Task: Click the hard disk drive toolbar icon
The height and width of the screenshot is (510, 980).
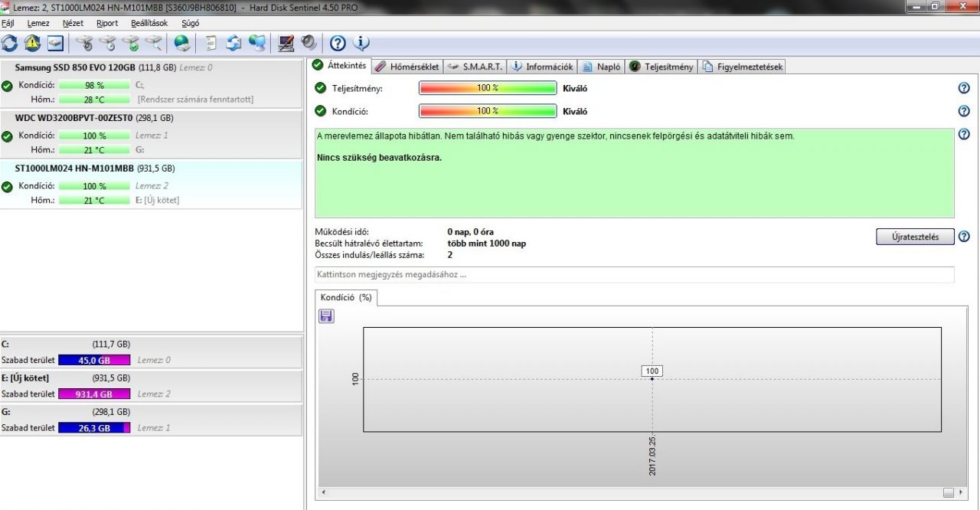Action: pyautogui.click(x=55, y=43)
